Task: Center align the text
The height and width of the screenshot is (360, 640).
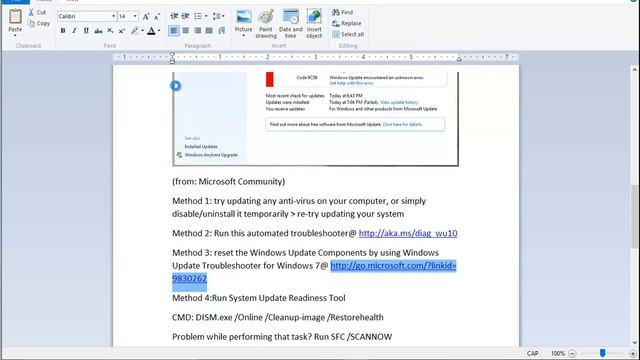Action: click(x=186, y=31)
